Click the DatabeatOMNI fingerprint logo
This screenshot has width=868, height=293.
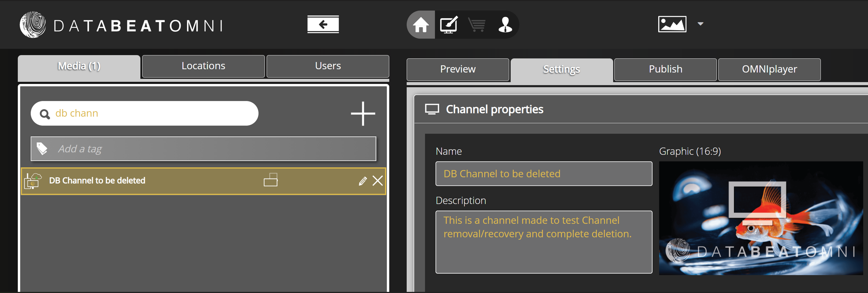point(32,25)
